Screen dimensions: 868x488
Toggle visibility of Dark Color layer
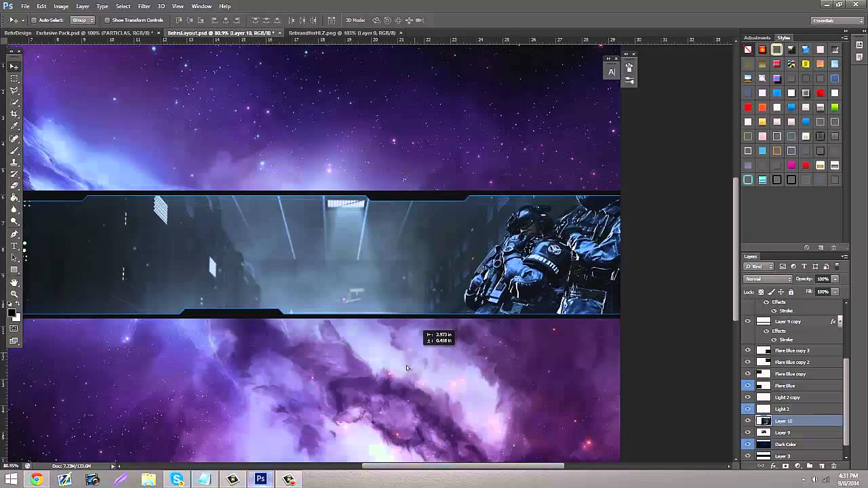(748, 444)
